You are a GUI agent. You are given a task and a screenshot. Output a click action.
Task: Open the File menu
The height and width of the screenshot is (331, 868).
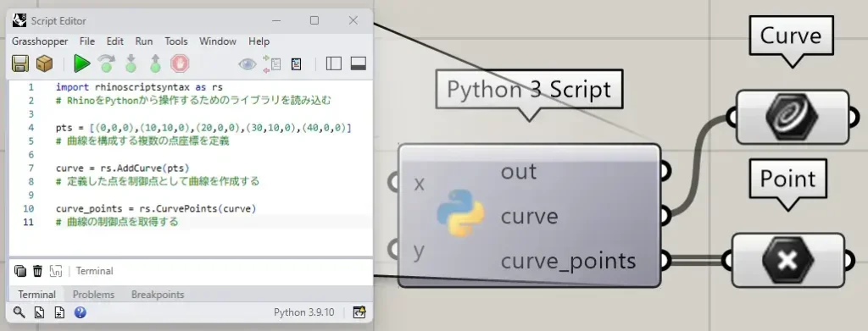[x=87, y=41]
